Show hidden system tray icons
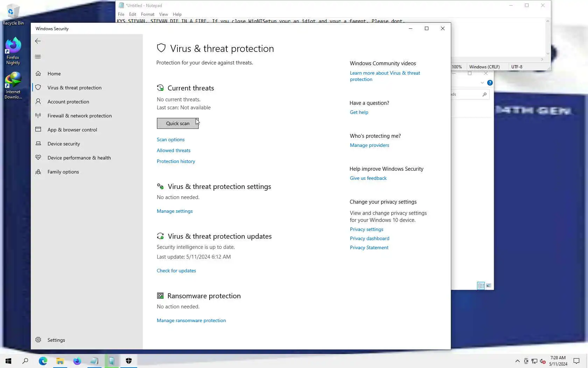This screenshot has width=588, height=368. [517, 361]
